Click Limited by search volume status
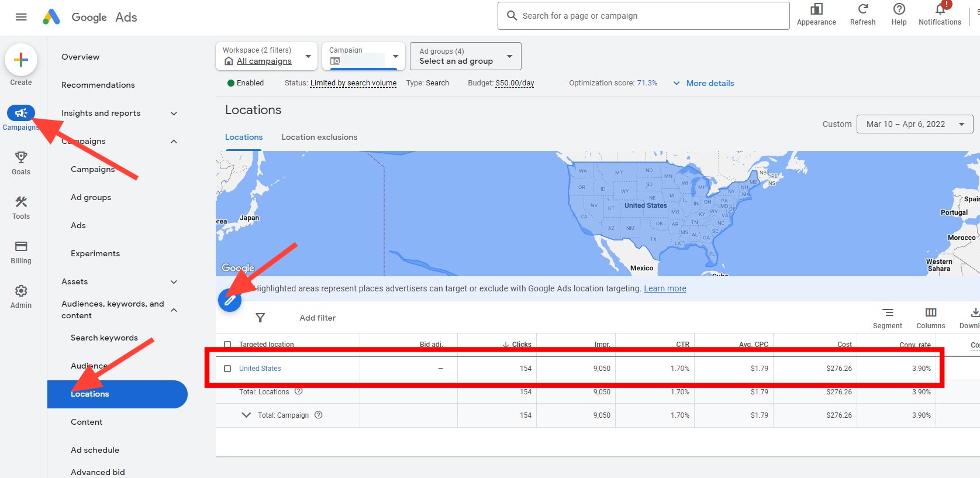 (x=353, y=83)
